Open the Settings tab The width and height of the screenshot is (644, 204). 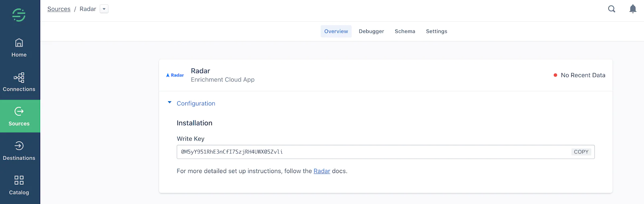click(x=436, y=31)
